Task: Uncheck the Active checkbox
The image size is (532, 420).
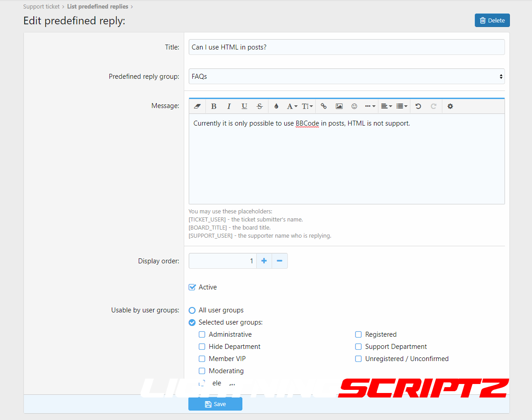Action: [x=192, y=287]
